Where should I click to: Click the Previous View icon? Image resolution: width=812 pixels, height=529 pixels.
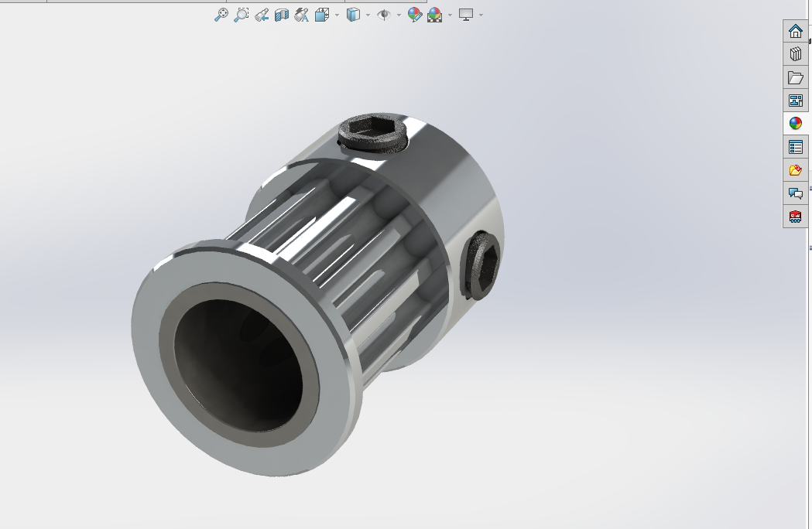(262, 15)
